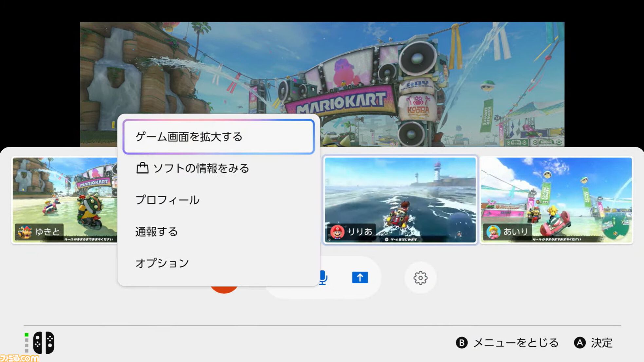This screenshot has width=644, height=362.
Task: Open the gear settings button
Action: [420, 278]
